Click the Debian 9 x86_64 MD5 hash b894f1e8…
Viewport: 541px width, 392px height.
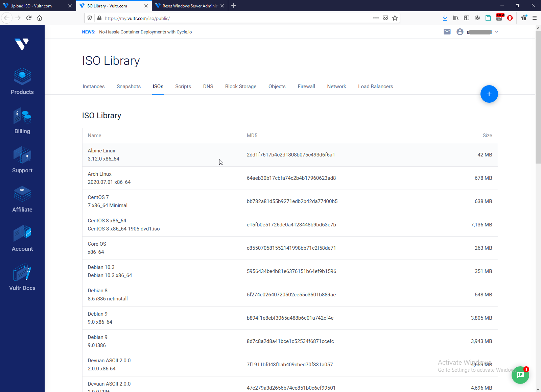pyautogui.click(x=290, y=318)
